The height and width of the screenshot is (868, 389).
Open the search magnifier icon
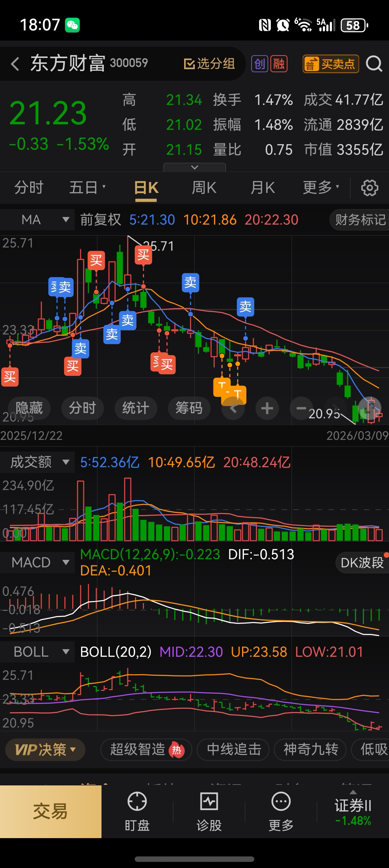(x=374, y=64)
